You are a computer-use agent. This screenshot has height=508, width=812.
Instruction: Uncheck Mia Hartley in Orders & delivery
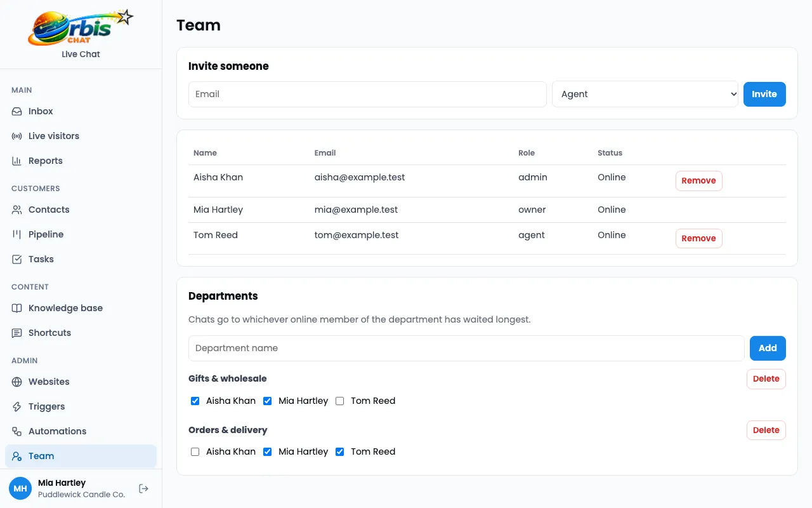[268, 451]
